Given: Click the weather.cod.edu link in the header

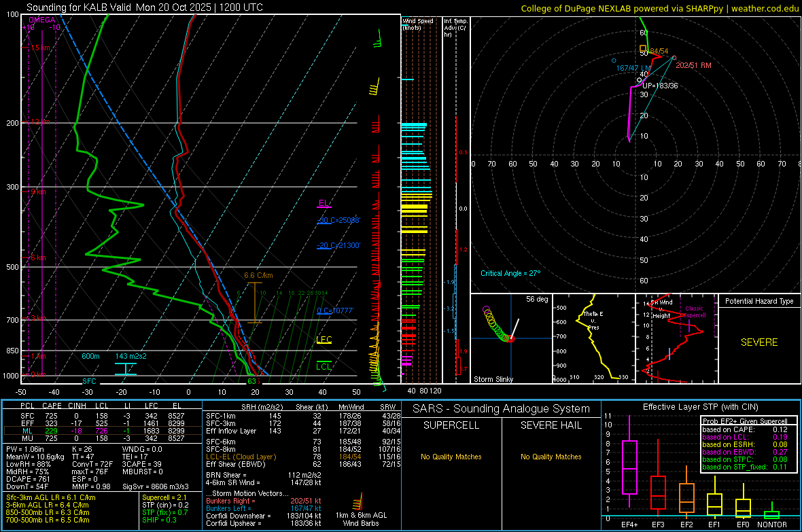Looking at the screenshot, I should coord(764,8).
